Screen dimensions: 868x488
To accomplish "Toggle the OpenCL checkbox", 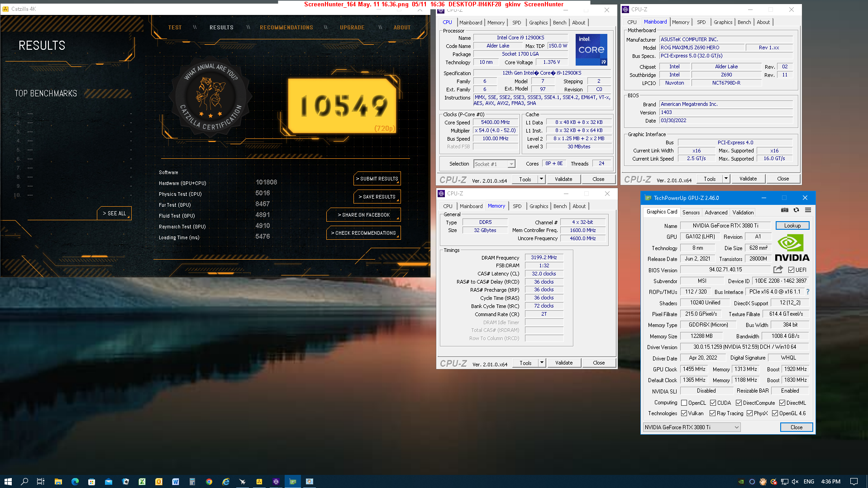I will (684, 403).
